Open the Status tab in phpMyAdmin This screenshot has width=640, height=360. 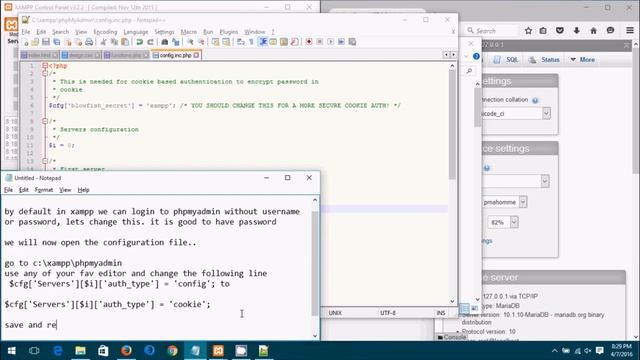point(544,60)
